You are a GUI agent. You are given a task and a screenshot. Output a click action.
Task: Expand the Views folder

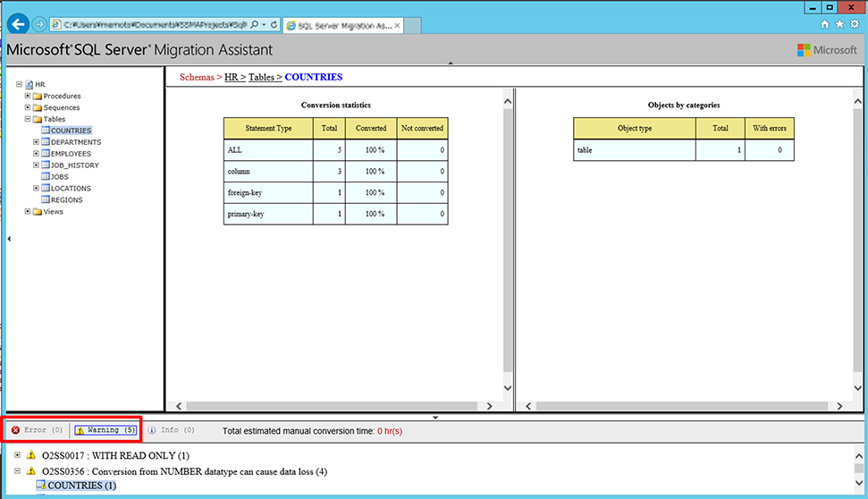click(27, 211)
